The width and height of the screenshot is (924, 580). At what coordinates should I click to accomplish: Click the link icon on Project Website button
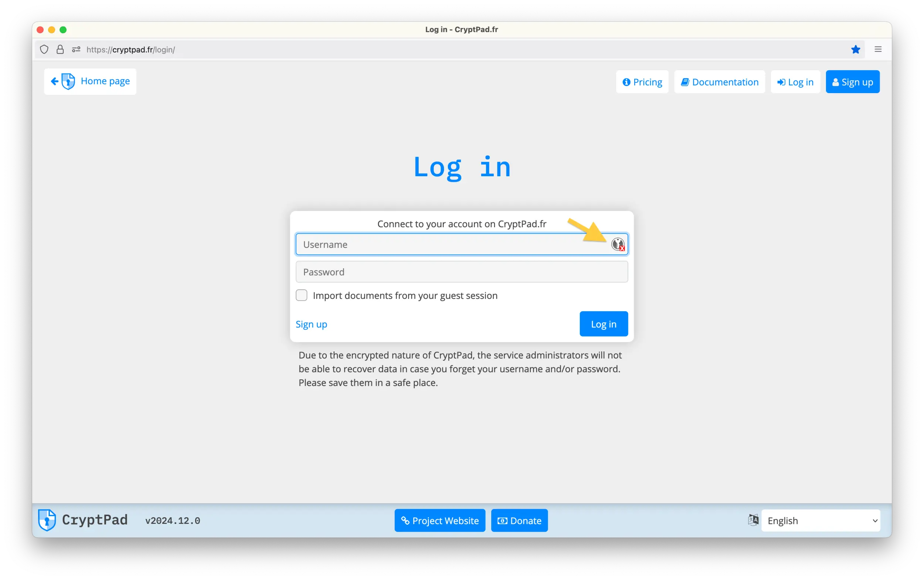tap(405, 521)
